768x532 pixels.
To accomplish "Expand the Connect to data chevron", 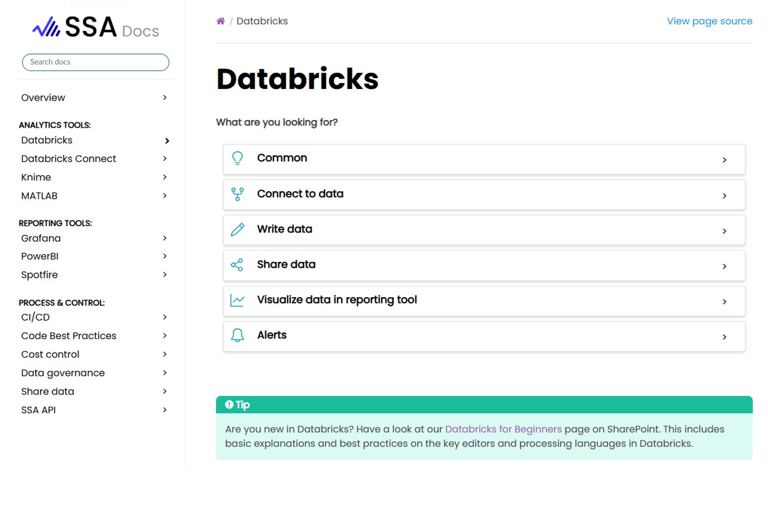I will [724, 196].
